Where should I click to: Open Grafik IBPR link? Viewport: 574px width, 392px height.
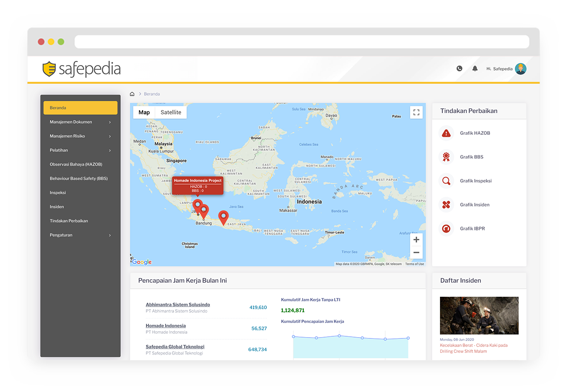pos(472,229)
